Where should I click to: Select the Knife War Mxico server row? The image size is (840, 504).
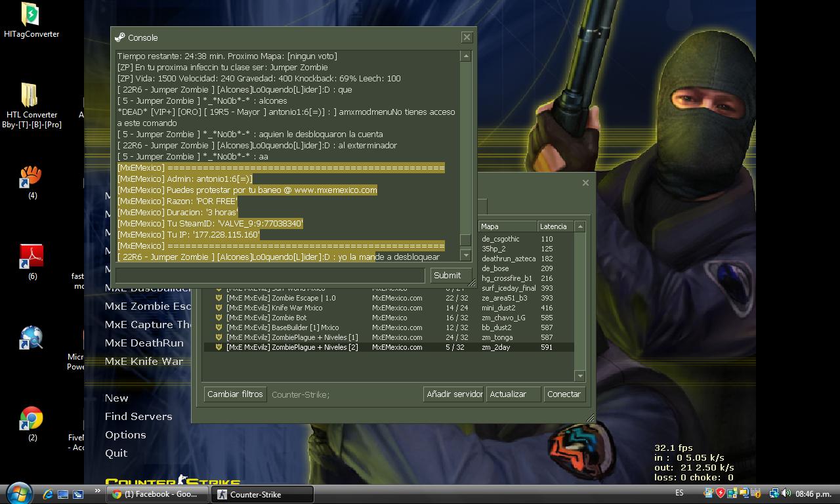(x=388, y=308)
